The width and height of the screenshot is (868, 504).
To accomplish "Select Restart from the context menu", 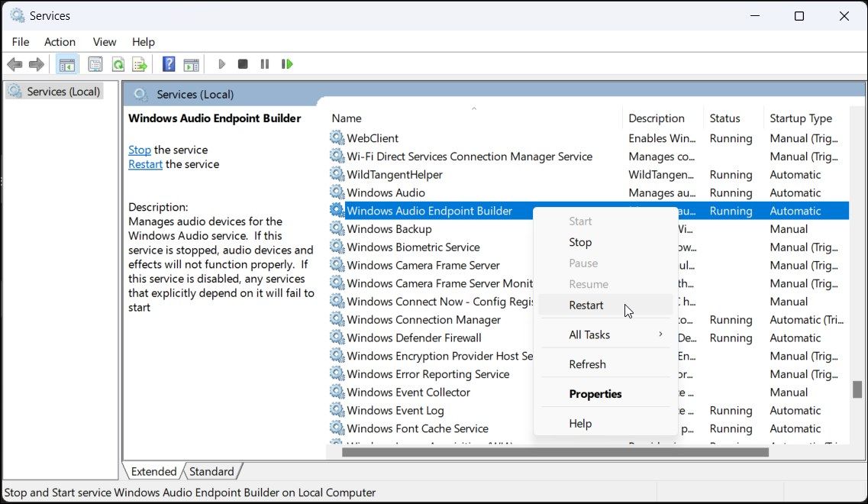I will pyautogui.click(x=586, y=305).
